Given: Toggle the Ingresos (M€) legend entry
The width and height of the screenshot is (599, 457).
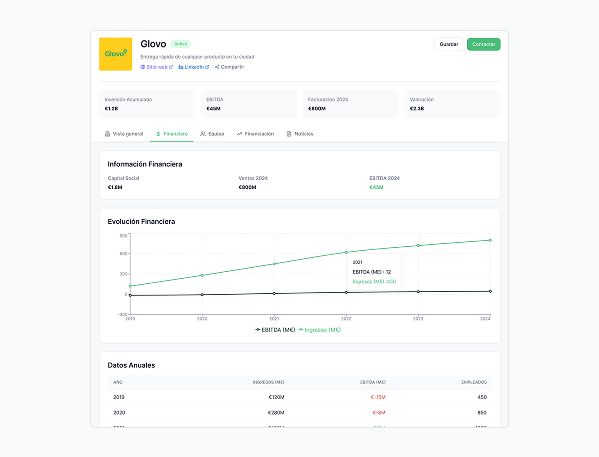Looking at the screenshot, I should 319,330.
